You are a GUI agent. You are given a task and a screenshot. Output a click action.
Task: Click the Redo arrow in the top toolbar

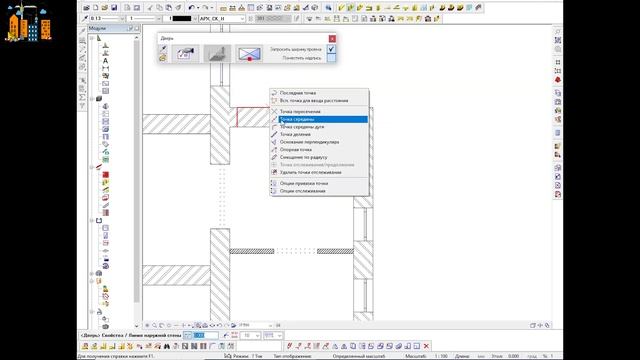click(206, 8)
